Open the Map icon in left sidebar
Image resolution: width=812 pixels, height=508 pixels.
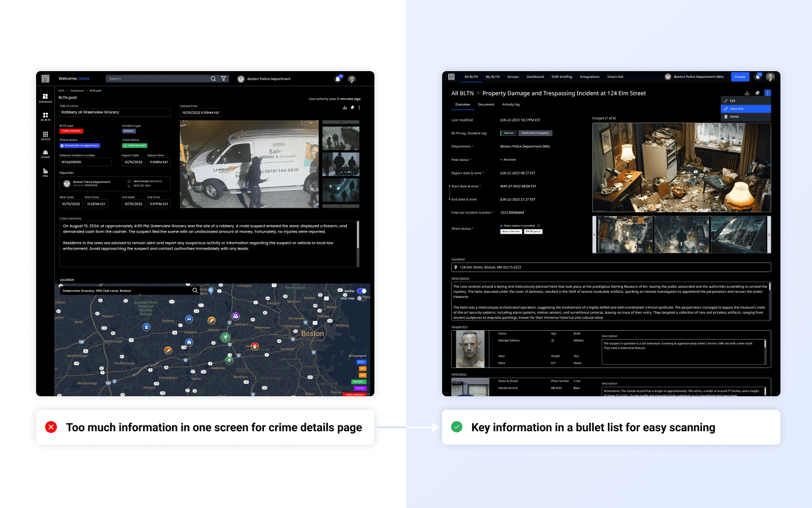45,172
